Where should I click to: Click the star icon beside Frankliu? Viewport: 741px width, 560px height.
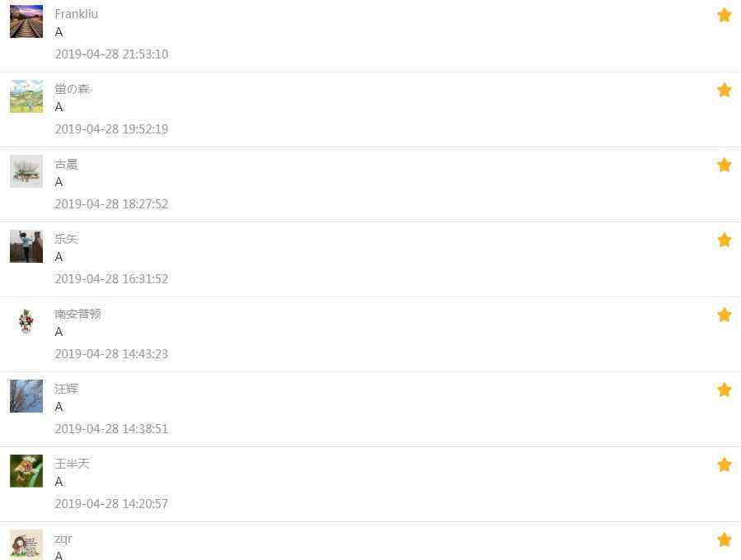point(724,15)
